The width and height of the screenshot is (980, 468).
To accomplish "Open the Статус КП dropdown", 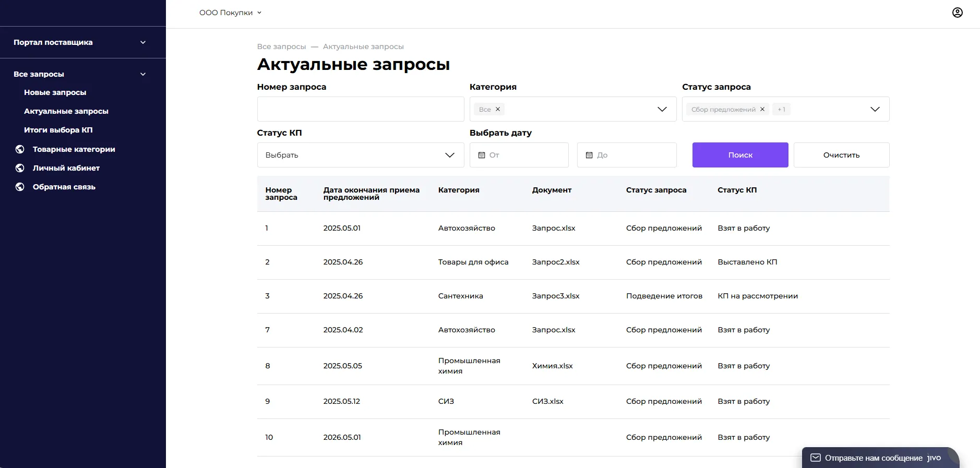I will click(x=449, y=155).
